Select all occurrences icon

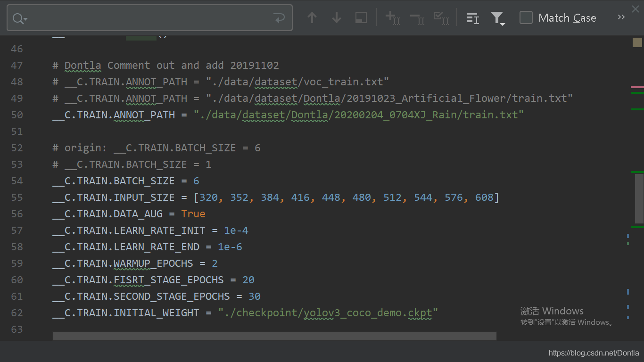click(x=441, y=18)
